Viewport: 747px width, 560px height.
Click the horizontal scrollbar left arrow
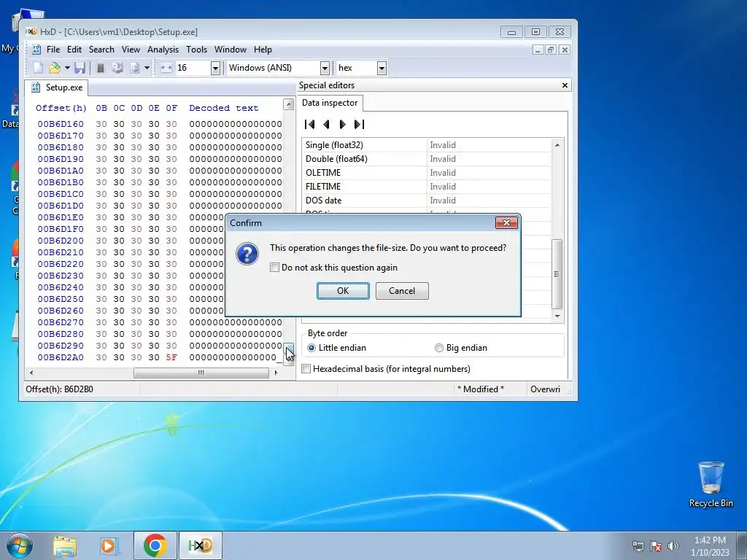(x=31, y=373)
